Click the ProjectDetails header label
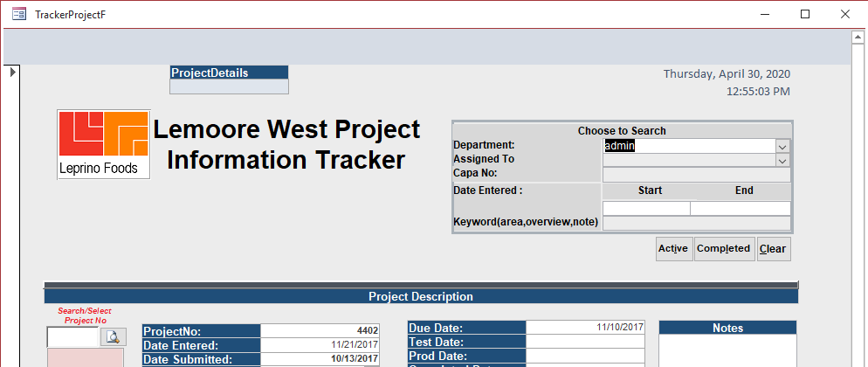This screenshot has width=868, height=367. tap(229, 73)
